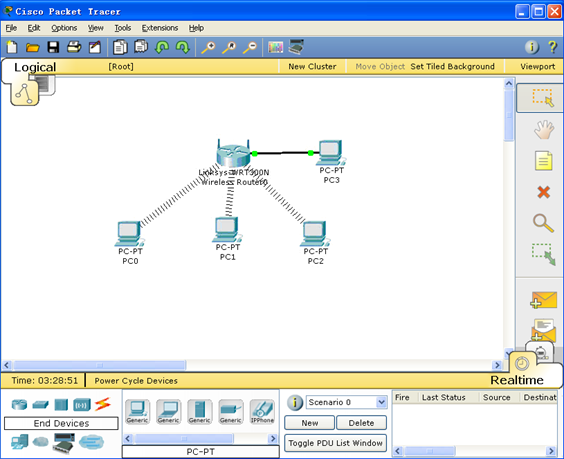Select the Custom Made Devices icon
Image resolution: width=564 pixels, height=459 pixels.
coord(64,442)
